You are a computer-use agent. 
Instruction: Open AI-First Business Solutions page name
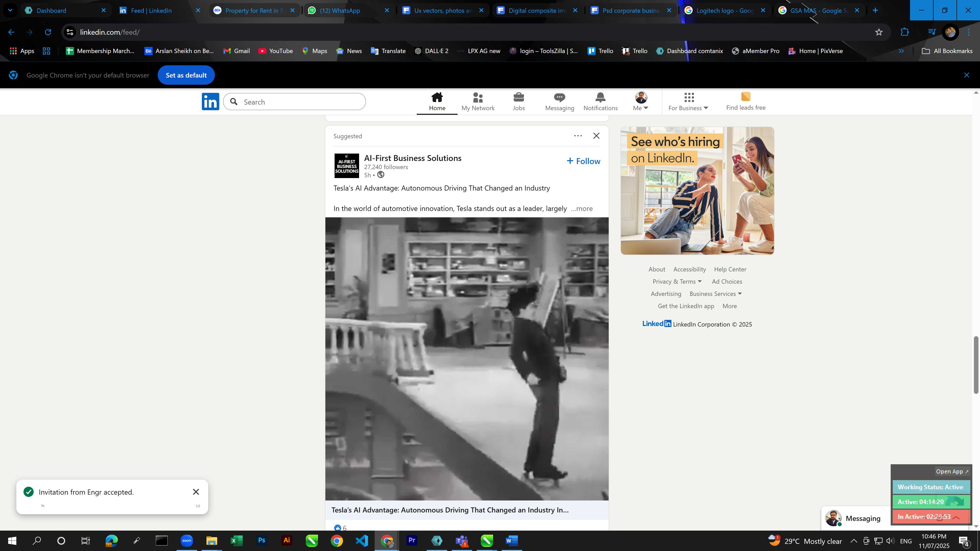(x=413, y=158)
